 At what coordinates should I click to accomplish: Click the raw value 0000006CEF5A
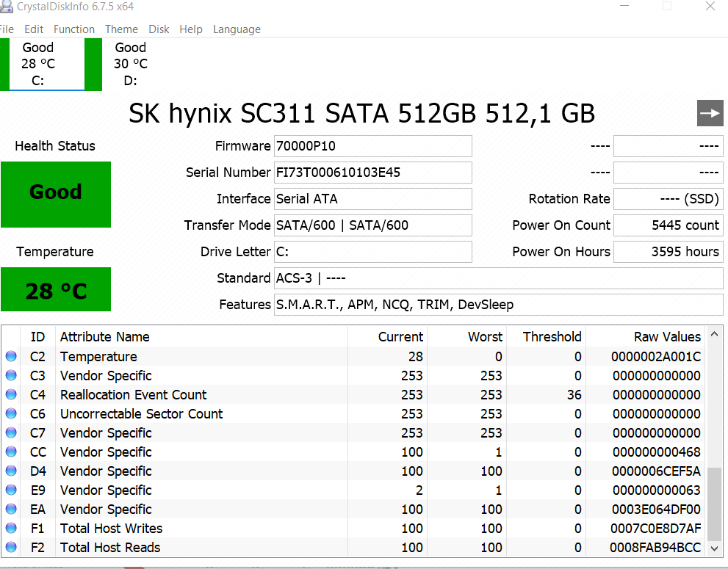click(x=656, y=471)
